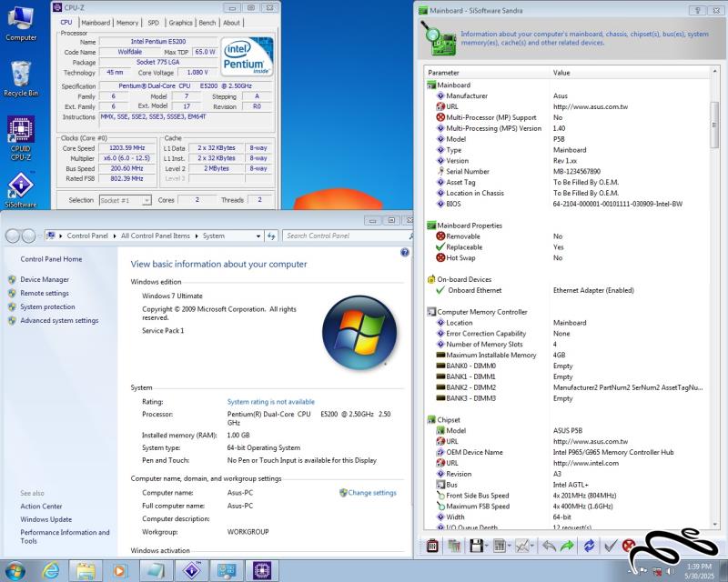Open the address bar history dropdown arrow
The width and height of the screenshot is (728, 582).
tap(258, 236)
